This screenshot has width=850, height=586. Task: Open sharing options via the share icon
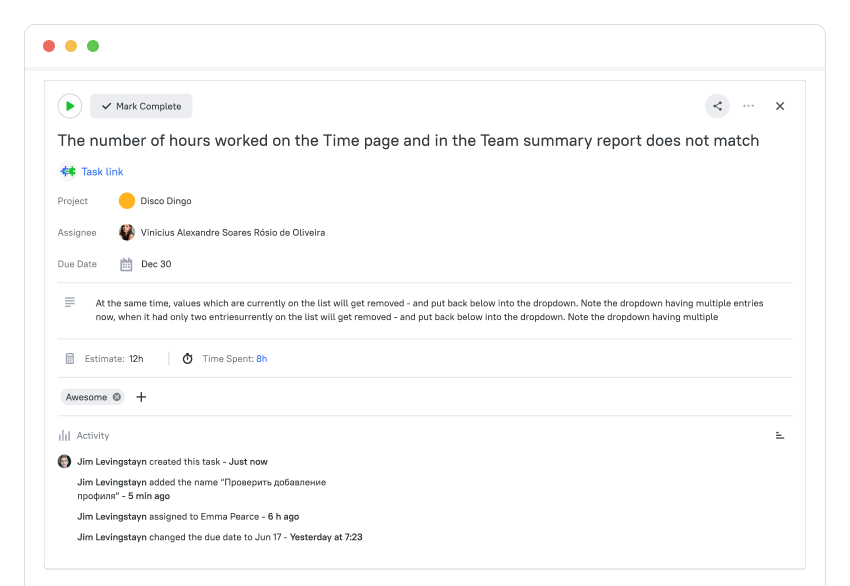pyautogui.click(x=717, y=106)
